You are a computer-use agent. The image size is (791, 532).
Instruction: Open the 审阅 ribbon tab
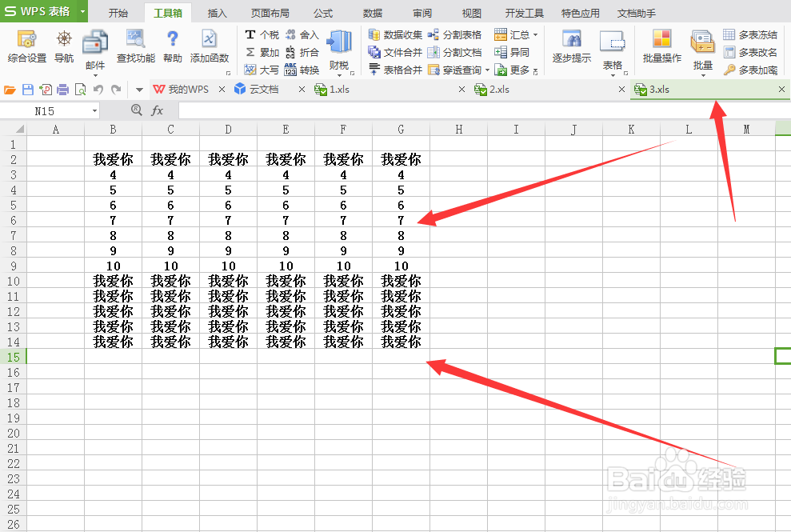coord(421,13)
